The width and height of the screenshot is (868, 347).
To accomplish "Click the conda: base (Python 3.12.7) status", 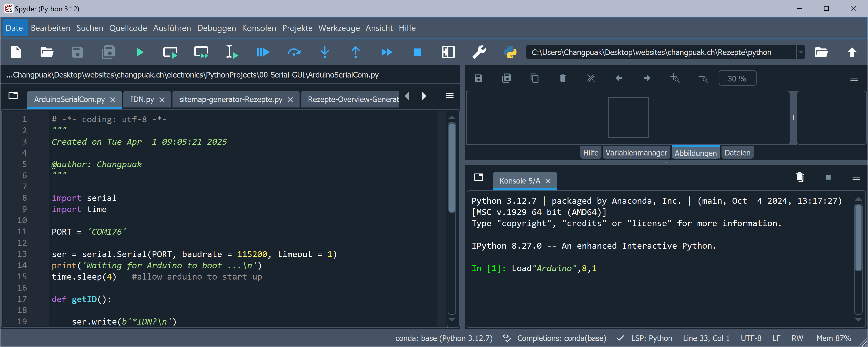I will click(x=444, y=338).
